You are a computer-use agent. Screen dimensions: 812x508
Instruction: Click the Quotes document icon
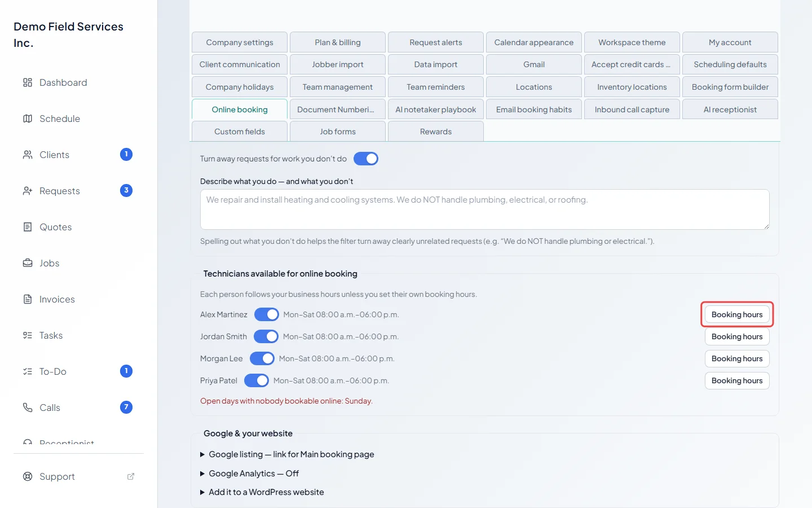point(28,227)
